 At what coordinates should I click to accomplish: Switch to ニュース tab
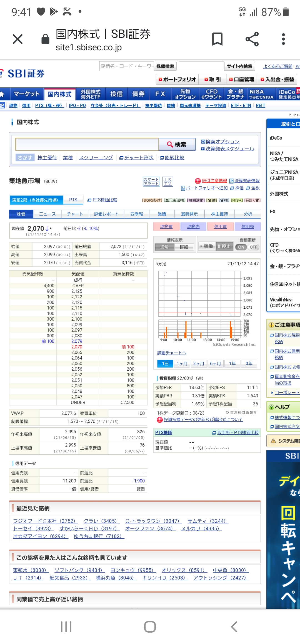point(47,214)
